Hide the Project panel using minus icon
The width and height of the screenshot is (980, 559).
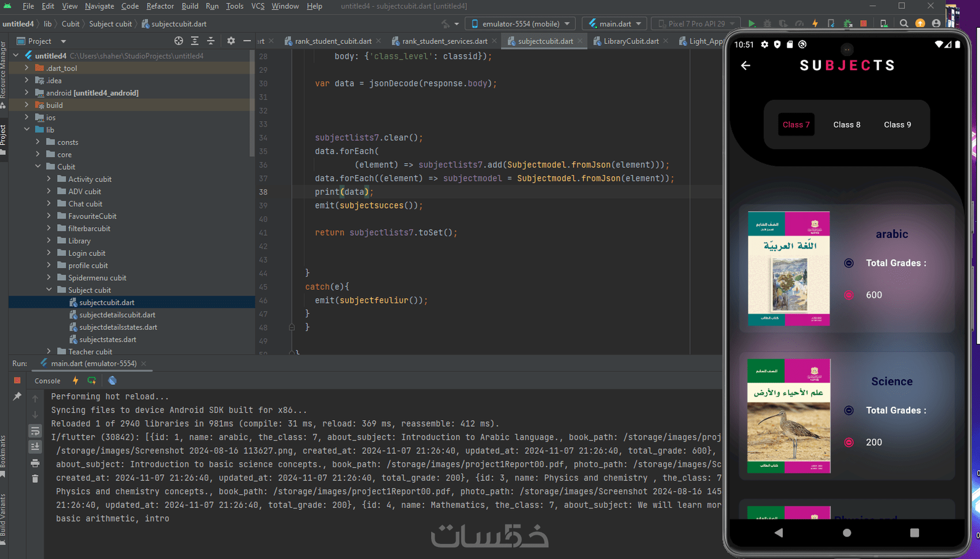(247, 41)
